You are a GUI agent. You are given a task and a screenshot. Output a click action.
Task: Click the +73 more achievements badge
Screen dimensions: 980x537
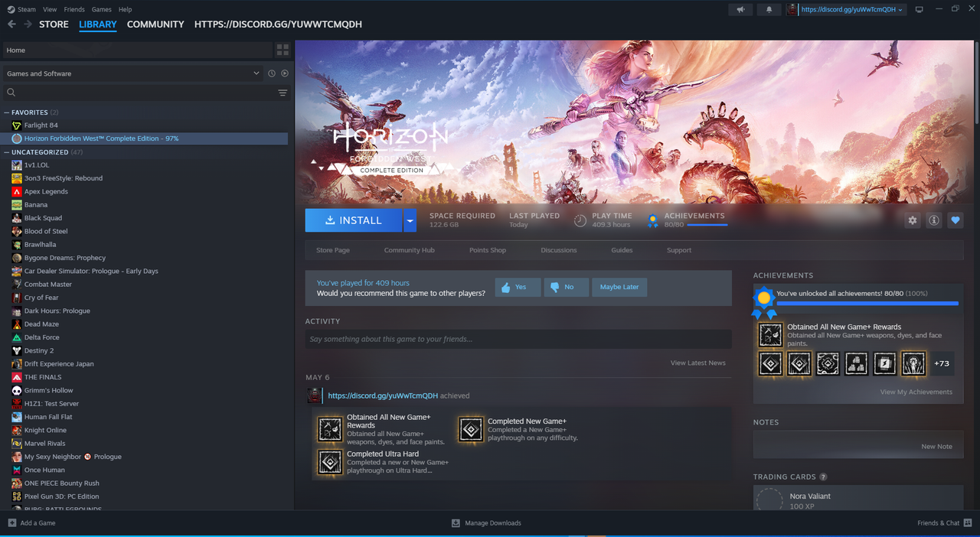(x=942, y=363)
